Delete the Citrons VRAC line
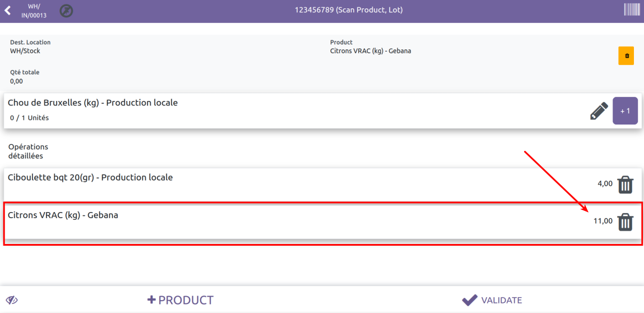 point(626,222)
